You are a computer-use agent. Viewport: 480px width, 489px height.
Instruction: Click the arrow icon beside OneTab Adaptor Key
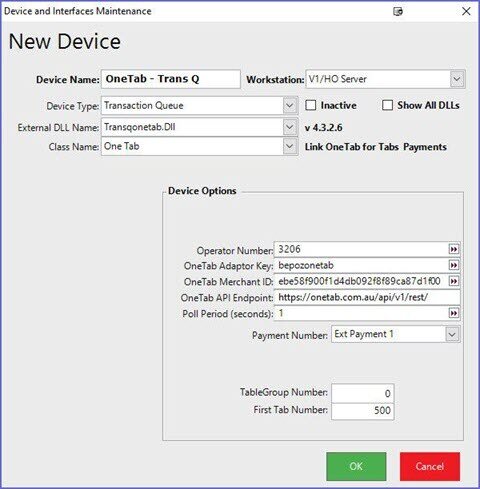(x=453, y=265)
